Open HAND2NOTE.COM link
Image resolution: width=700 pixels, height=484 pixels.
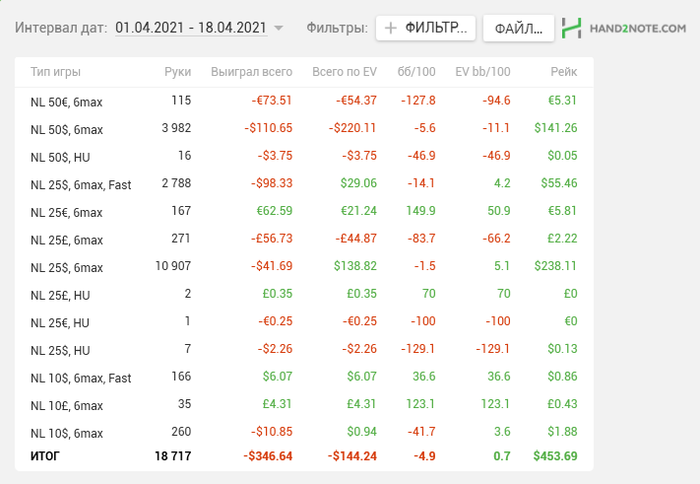click(x=638, y=29)
